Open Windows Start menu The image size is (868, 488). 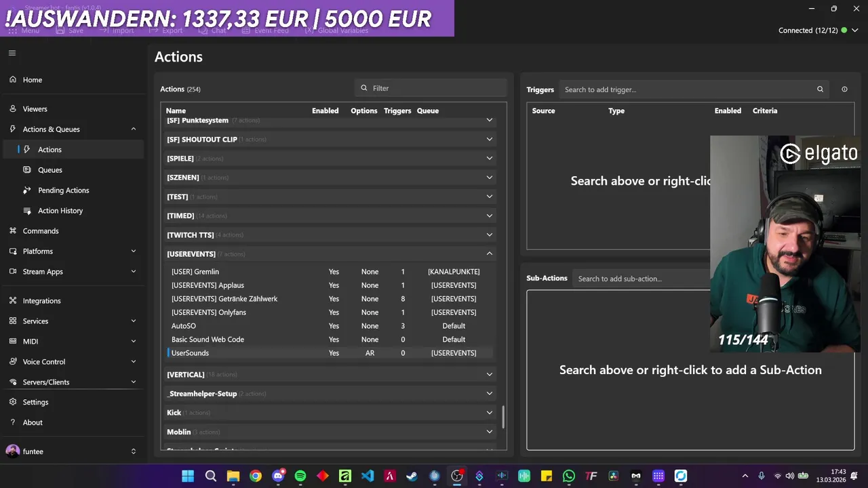(x=188, y=476)
